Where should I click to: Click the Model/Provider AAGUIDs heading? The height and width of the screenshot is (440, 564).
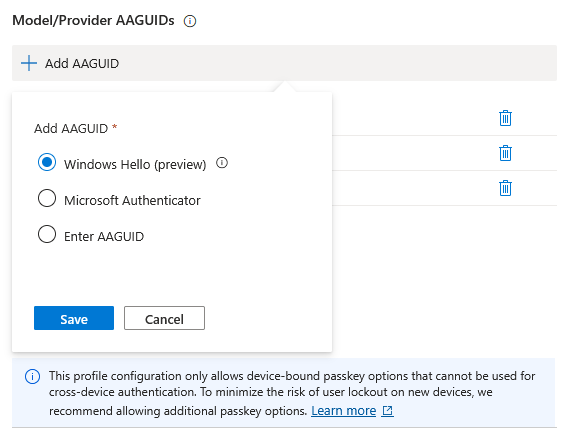point(93,21)
